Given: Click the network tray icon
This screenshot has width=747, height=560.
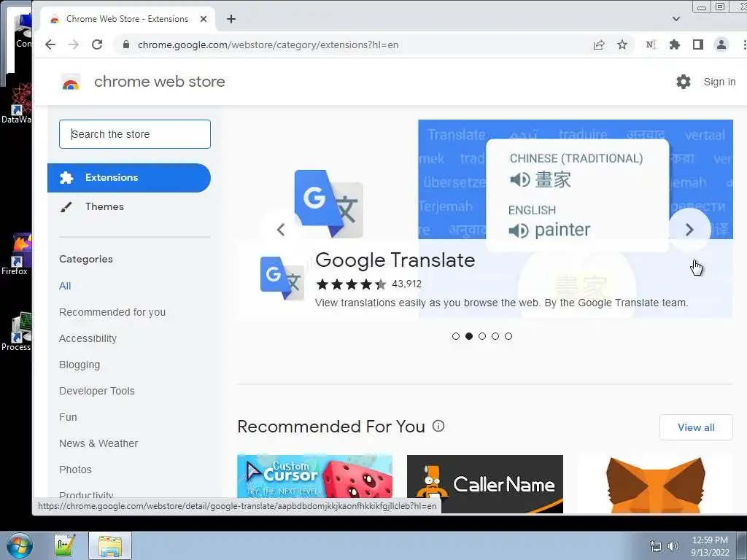Looking at the screenshot, I should (x=656, y=546).
